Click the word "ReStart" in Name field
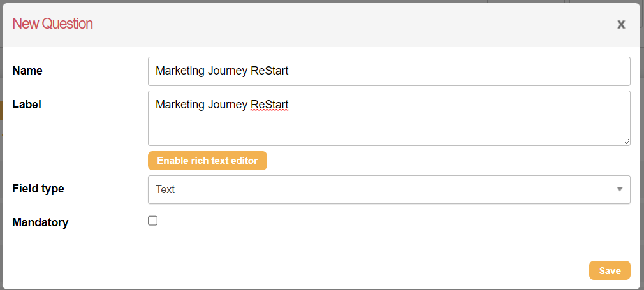The width and height of the screenshot is (644, 290). pos(270,71)
